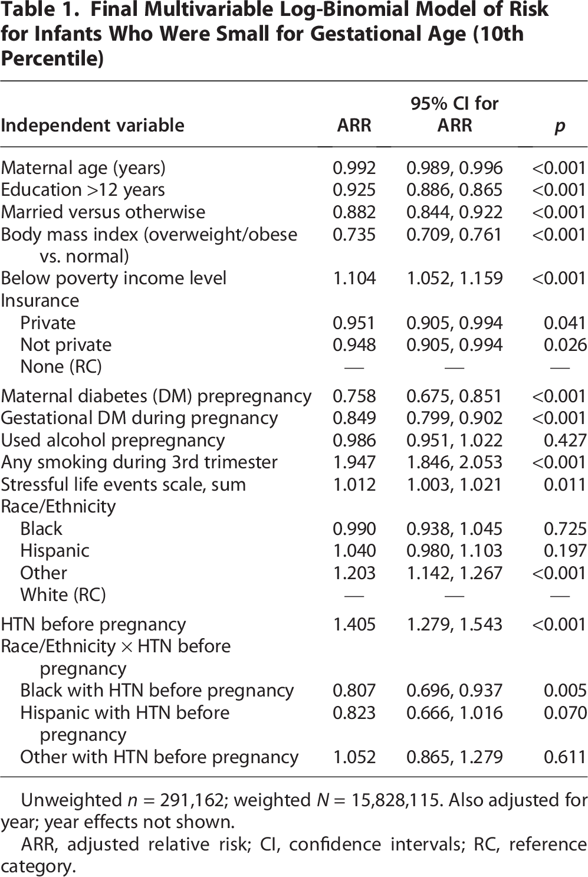Select 'Below poverty income level' label
The width and height of the screenshot is (588, 877).
[x=114, y=278]
